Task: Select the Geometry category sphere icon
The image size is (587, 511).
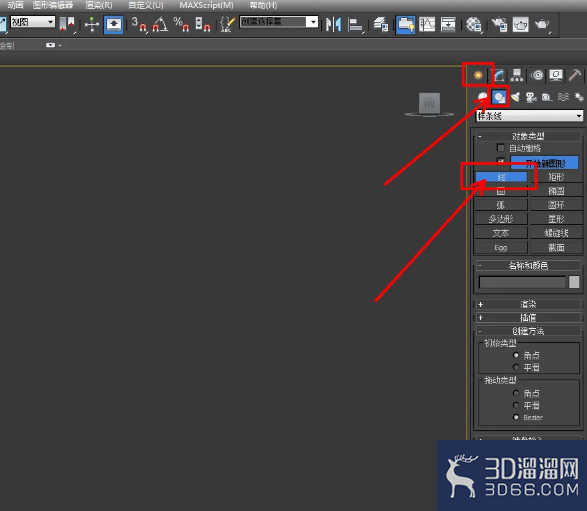Action: [483, 97]
